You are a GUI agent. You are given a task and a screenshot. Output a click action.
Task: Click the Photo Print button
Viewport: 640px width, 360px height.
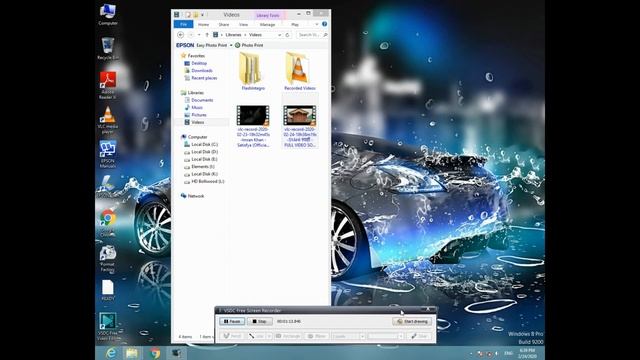coord(249,45)
